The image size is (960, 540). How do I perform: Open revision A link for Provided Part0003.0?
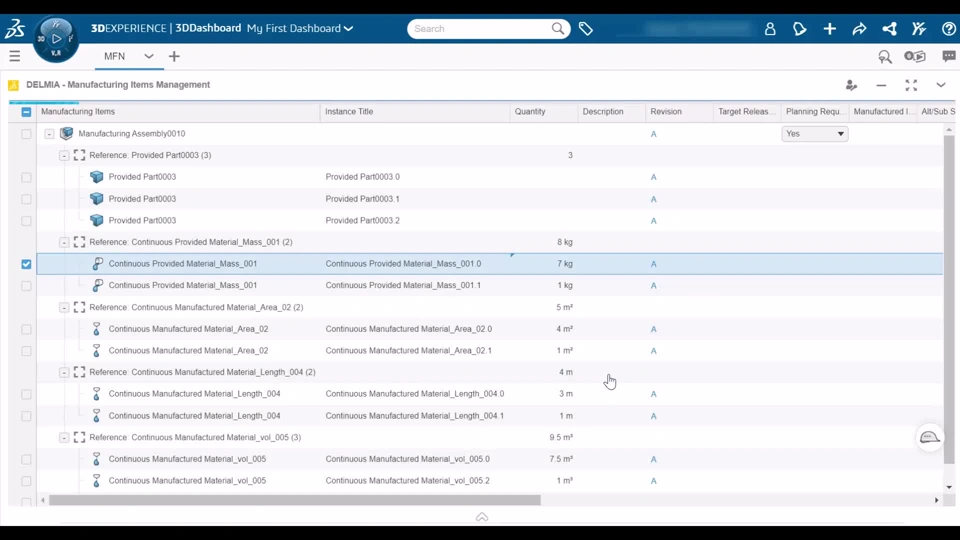click(x=653, y=177)
